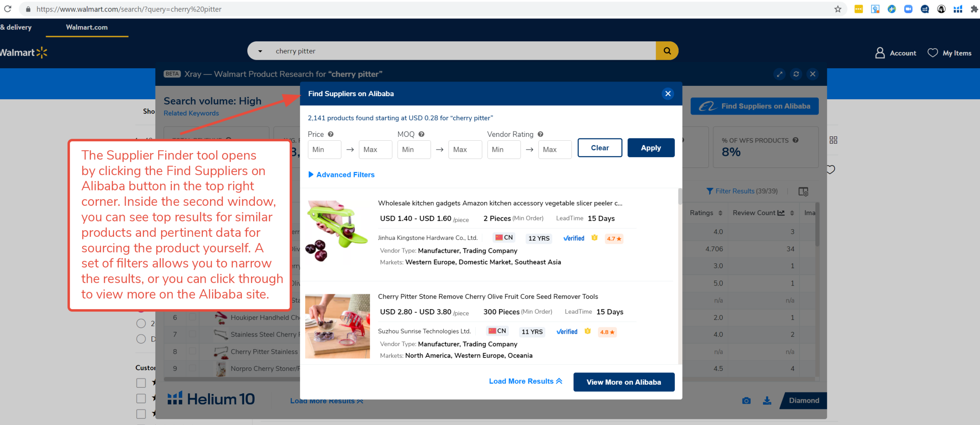The image size is (980, 425).
Task: Check the checkbox for Houkiper Handheld product row
Action: point(193,317)
